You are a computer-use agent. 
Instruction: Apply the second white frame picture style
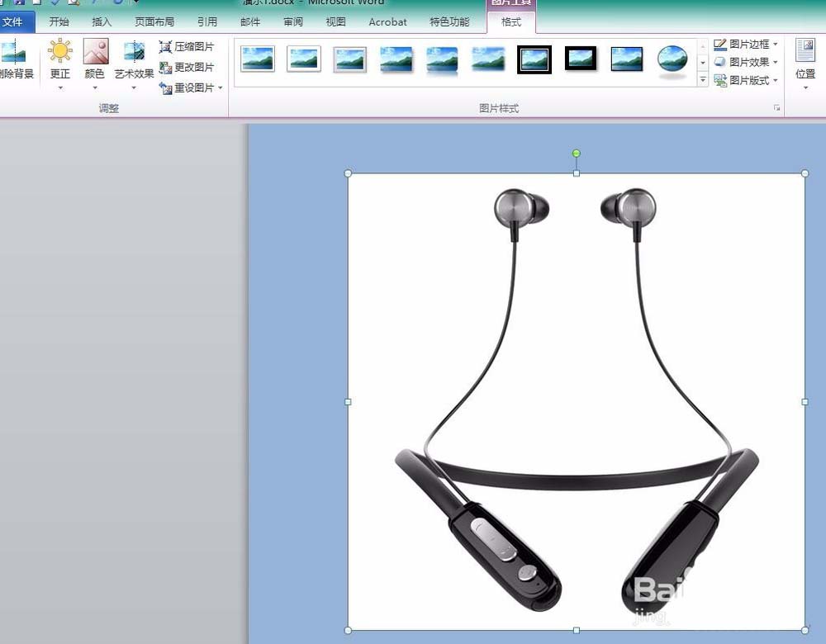click(x=304, y=59)
